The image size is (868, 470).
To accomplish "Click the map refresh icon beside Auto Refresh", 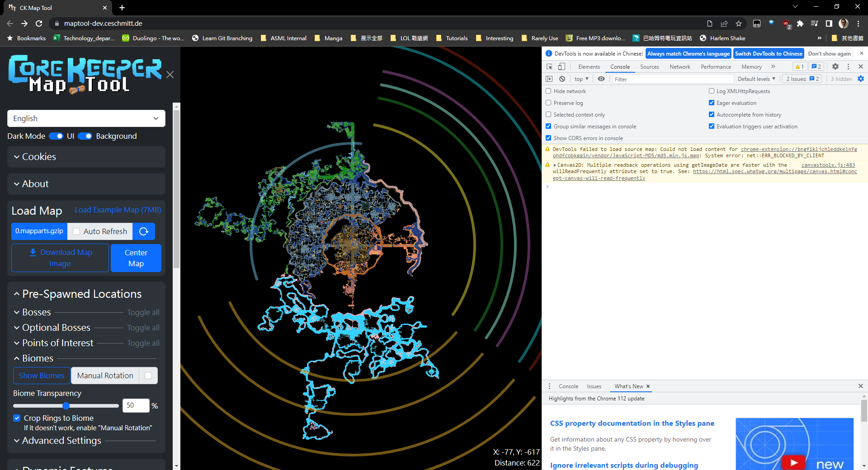I will [143, 231].
